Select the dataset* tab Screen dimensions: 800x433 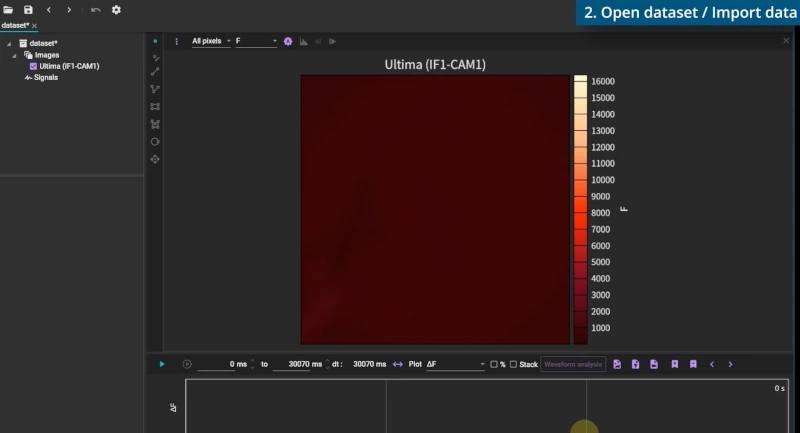pyautogui.click(x=15, y=25)
